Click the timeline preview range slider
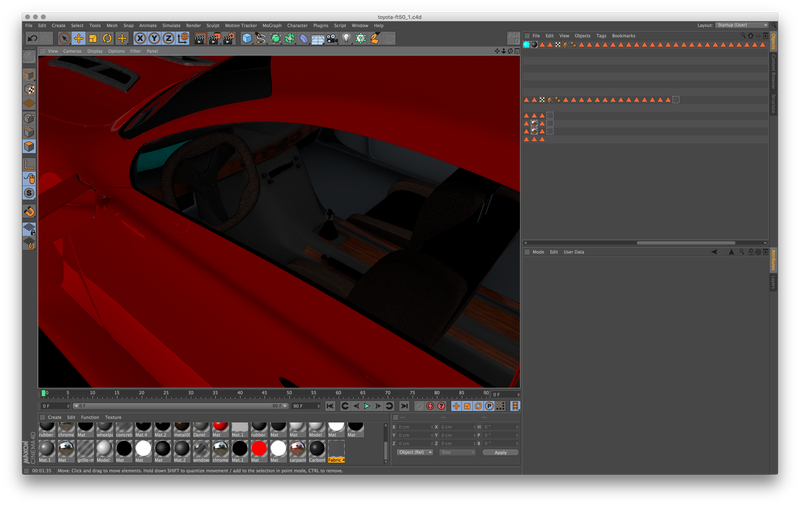The height and width of the screenshot is (506, 800). tap(179, 406)
